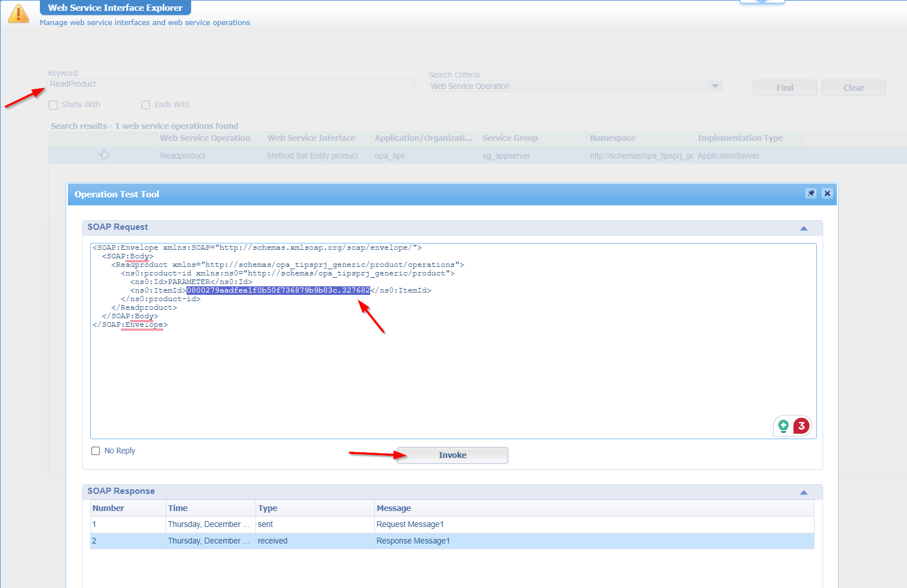Click the Web Service Operation column header
907x588 pixels.
[x=205, y=138]
